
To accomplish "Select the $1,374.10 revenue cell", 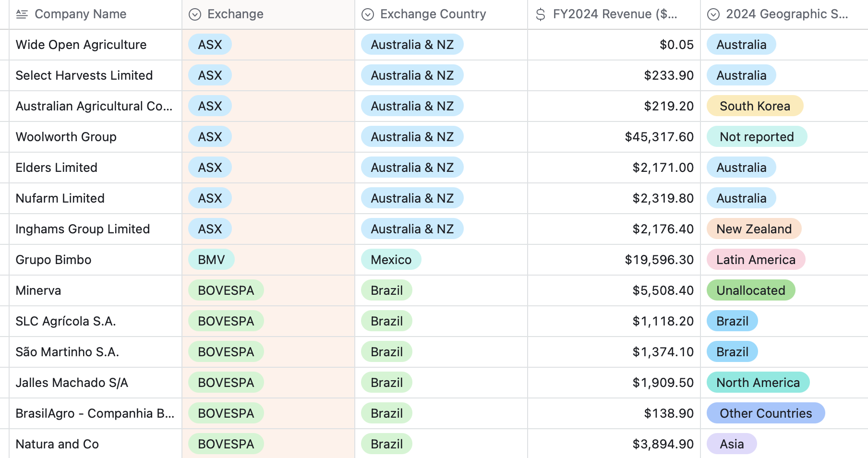I will [x=614, y=352].
